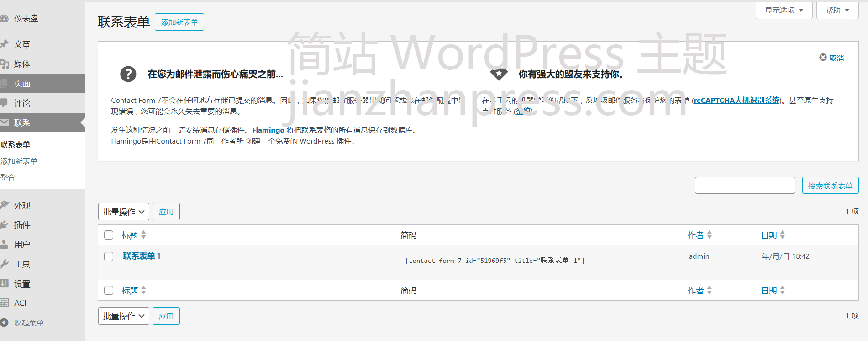The width and height of the screenshot is (868, 341).
Task: Tick the checkbox for 联系表单 1 row
Action: point(109,256)
